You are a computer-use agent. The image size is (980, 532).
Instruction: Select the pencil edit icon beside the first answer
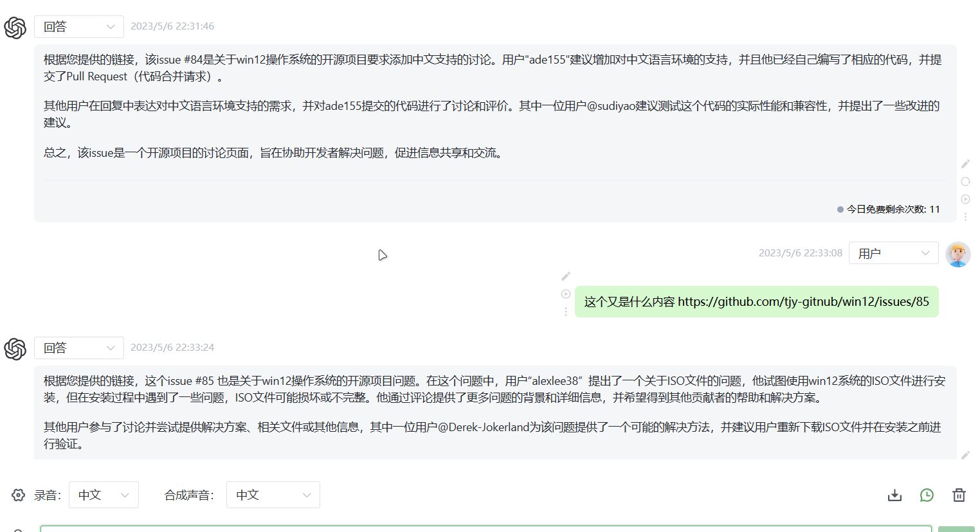[x=965, y=164]
